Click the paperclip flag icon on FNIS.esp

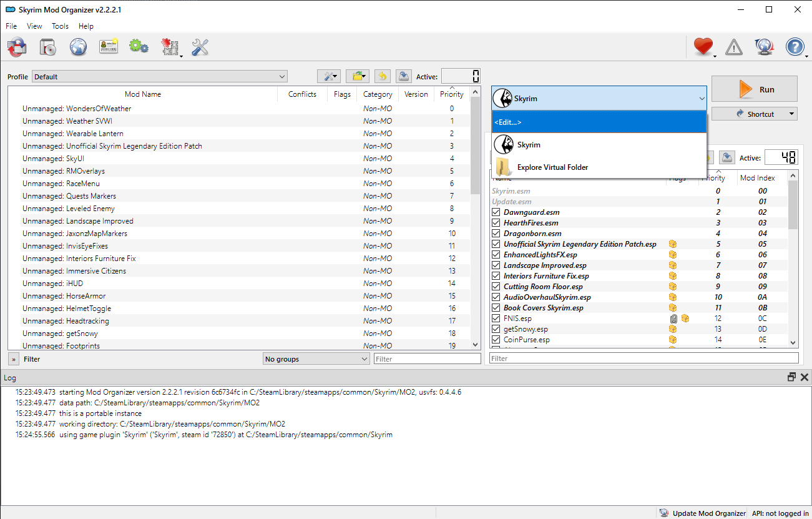[x=673, y=319]
